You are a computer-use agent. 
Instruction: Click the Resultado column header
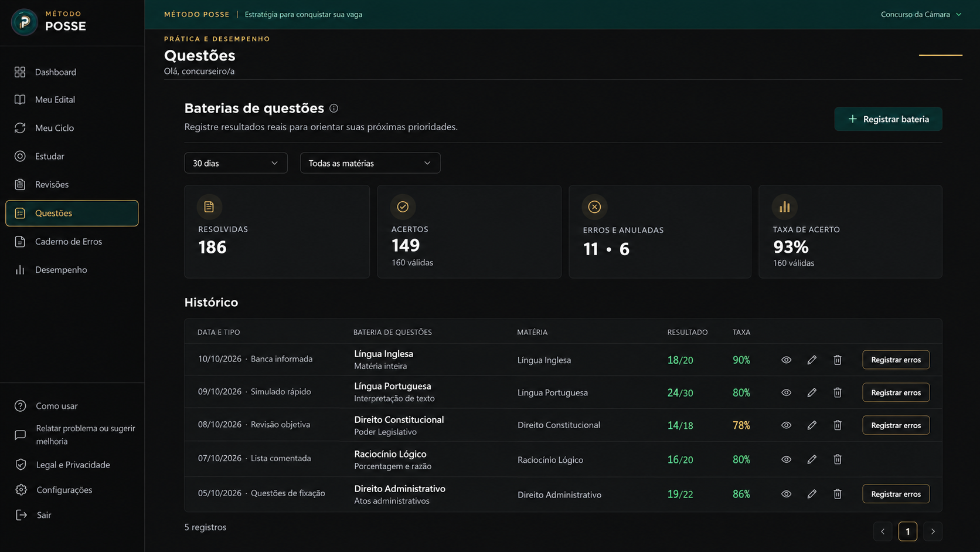click(x=687, y=332)
